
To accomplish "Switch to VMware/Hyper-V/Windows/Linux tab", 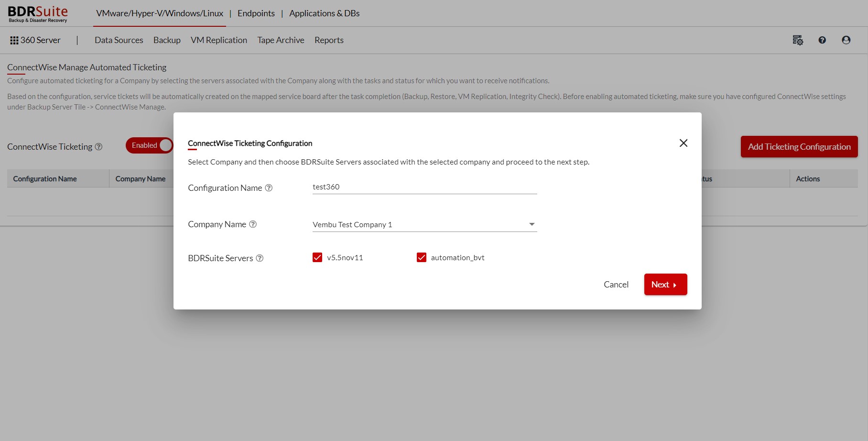I will (x=160, y=13).
